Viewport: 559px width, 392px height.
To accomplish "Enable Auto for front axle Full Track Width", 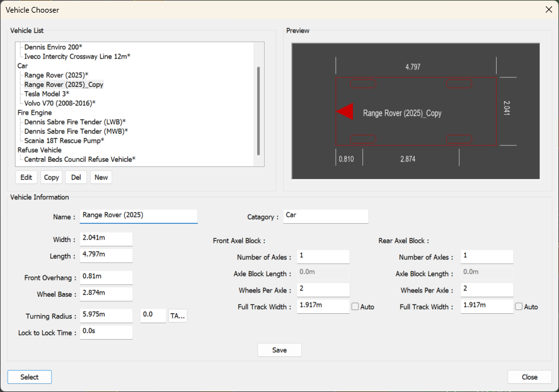I will tap(355, 306).
